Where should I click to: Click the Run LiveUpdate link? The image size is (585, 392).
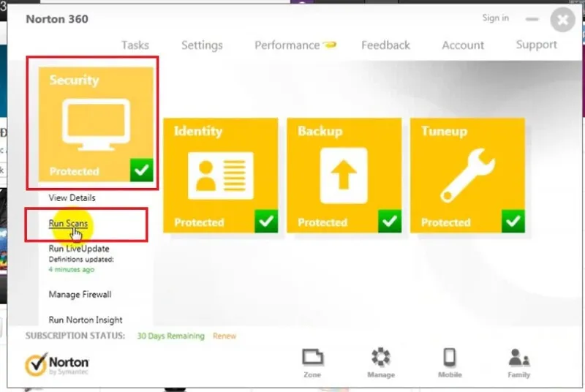(x=79, y=249)
